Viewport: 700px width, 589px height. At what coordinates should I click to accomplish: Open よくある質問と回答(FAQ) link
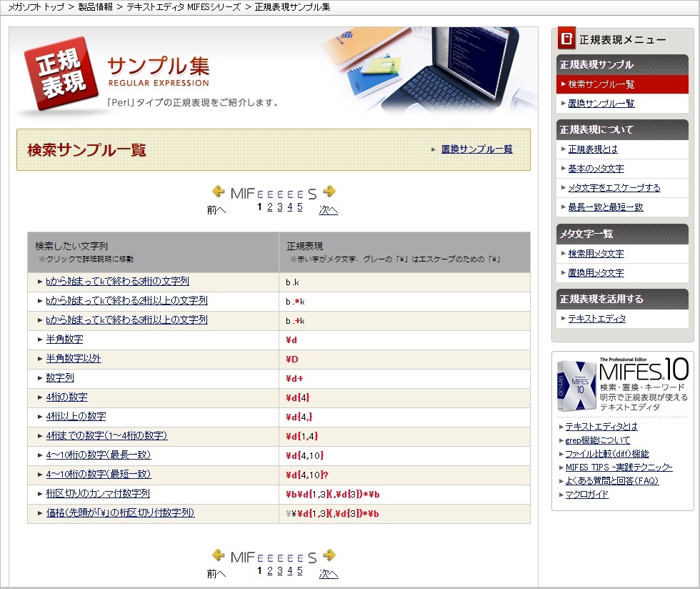pyautogui.click(x=611, y=481)
